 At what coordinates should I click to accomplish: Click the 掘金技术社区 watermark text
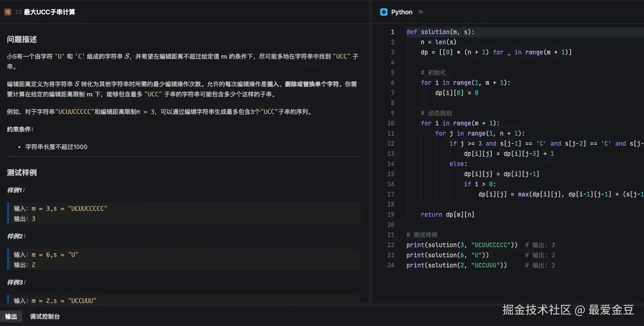537,309
